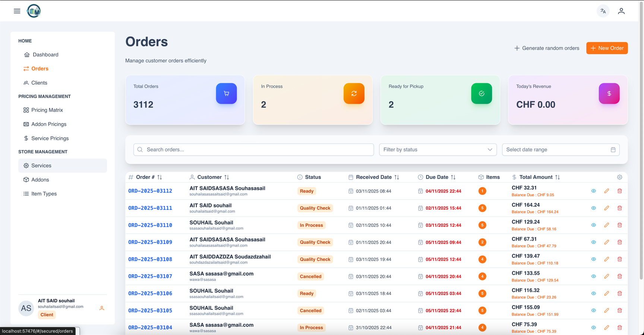Image resolution: width=644 pixels, height=335 pixels.
Task: Delete order ORD-2025-03105 with trash icon
Action: 619,310
